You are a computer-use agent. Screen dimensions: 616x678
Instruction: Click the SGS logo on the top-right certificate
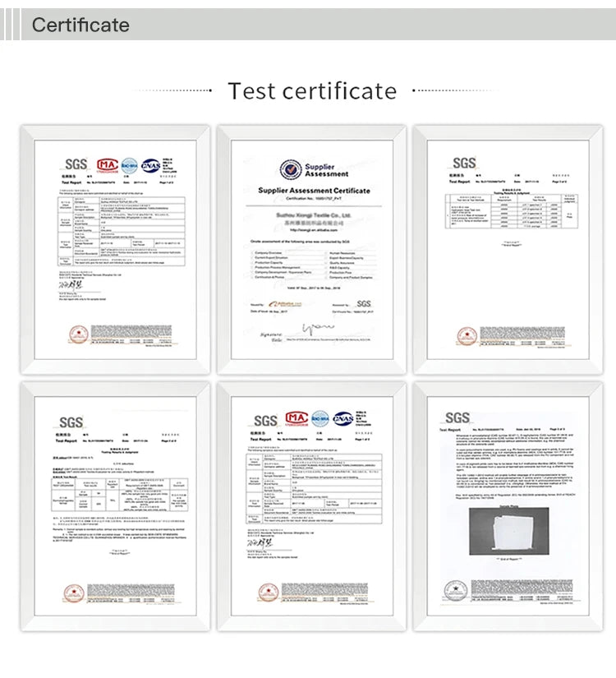pos(464,164)
